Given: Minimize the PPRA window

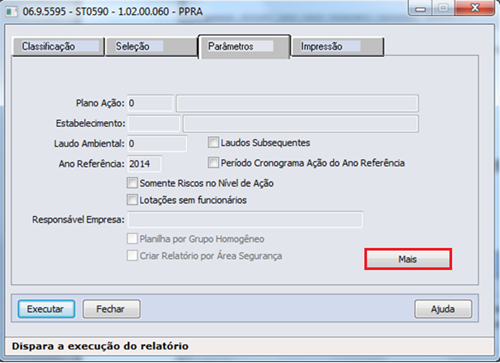Looking at the screenshot, I should [x=421, y=9].
